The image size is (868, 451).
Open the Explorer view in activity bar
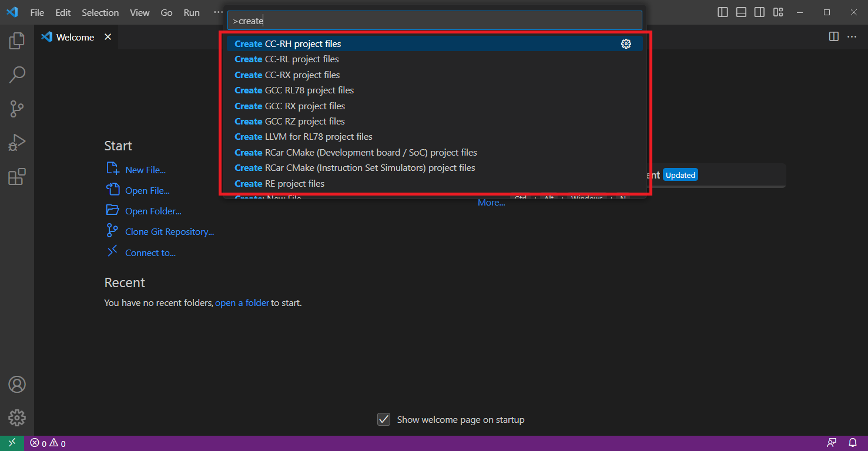click(x=17, y=41)
